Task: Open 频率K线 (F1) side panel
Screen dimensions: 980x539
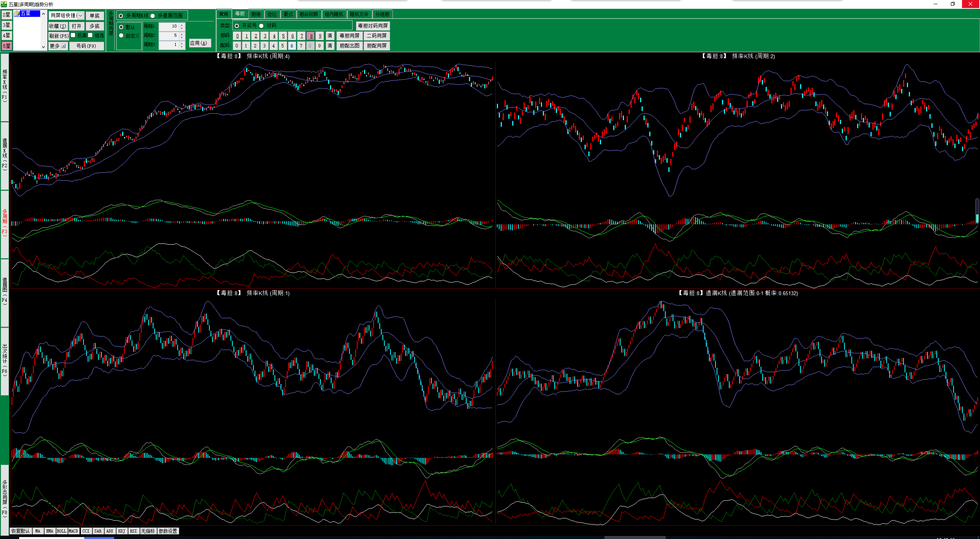Action: click(x=5, y=87)
